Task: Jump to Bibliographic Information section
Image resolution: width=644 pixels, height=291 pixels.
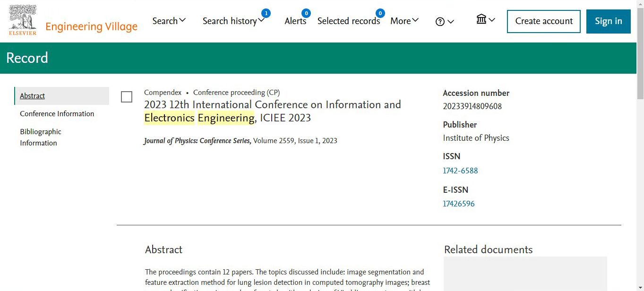Action: click(41, 137)
